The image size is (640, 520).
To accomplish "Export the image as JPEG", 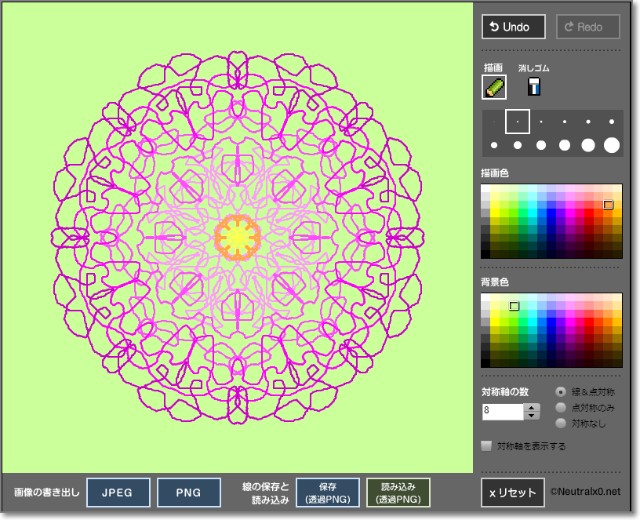I will (x=118, y=492).
